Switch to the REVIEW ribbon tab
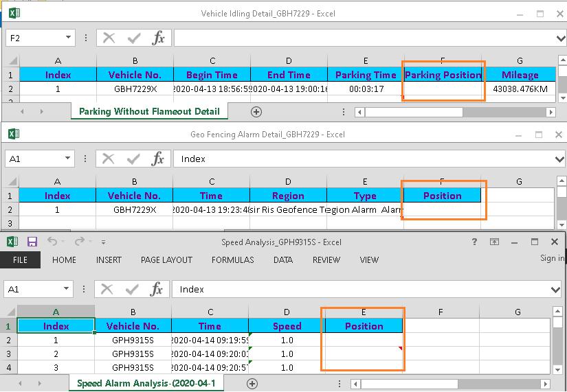567x392 pixels. (326, 260)
